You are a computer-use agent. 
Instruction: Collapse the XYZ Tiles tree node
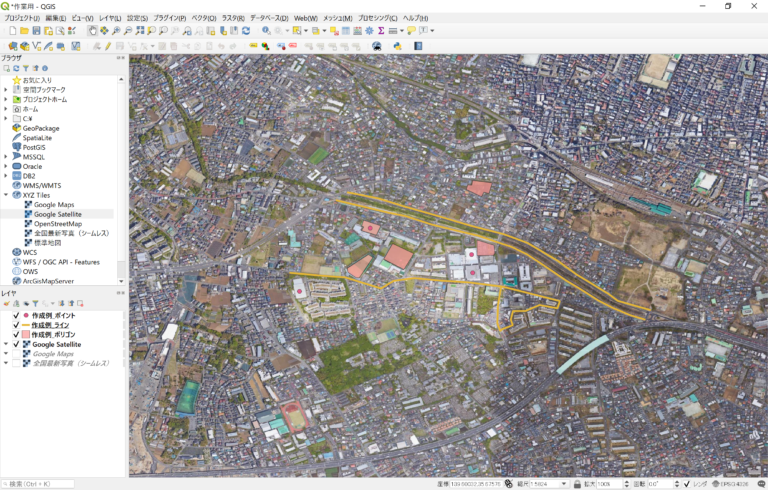point(6,195)
